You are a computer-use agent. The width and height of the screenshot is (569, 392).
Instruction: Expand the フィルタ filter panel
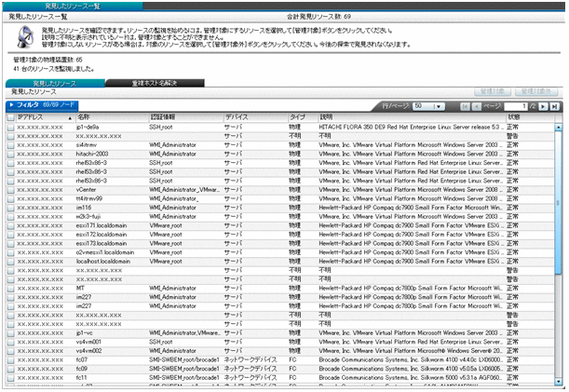click(26, 106)
